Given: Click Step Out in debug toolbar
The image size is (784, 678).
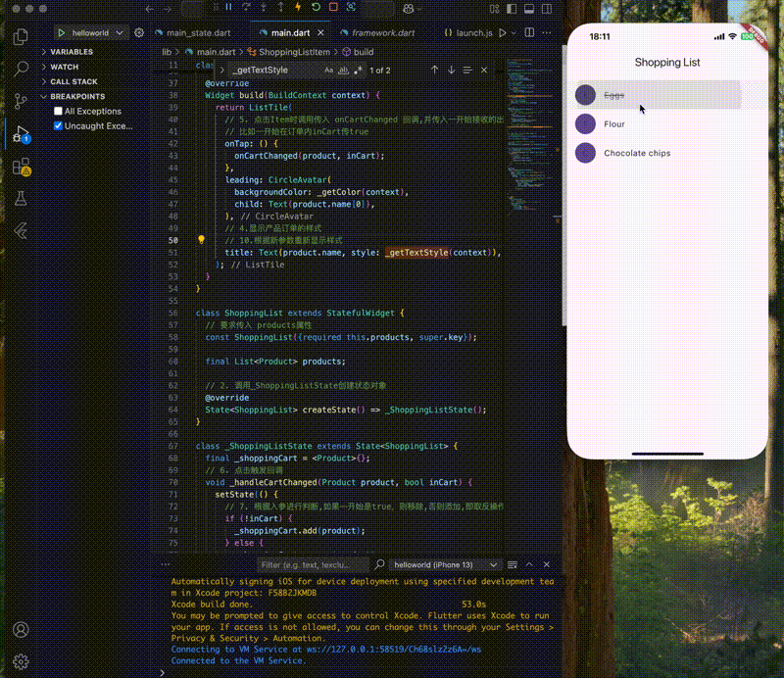Looking at the screenshot, I should pos(281,7).
